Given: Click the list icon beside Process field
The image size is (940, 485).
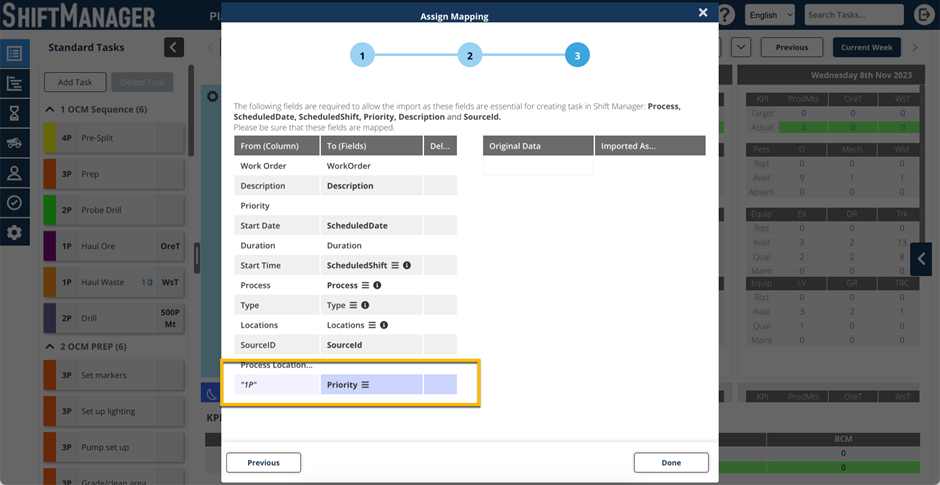Looking at the screenshot, I should [x=365, y=285].
